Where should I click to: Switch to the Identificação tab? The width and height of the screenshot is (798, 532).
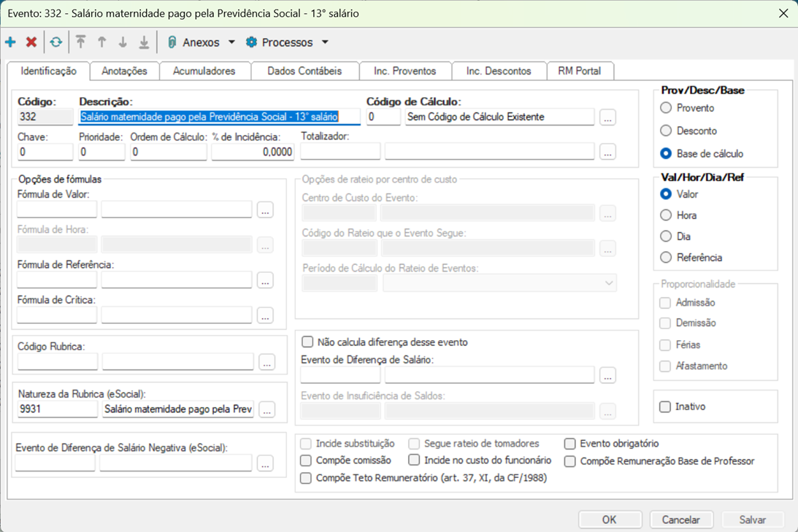[48, 72]
